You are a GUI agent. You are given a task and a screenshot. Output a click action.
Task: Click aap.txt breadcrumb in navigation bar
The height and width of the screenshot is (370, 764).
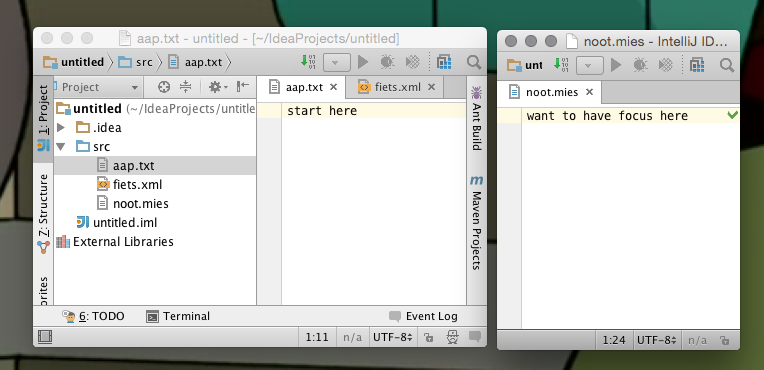[195, 62]
